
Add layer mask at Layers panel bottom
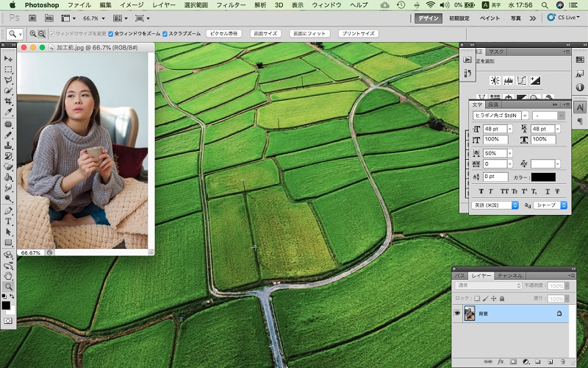coord(513,361)
